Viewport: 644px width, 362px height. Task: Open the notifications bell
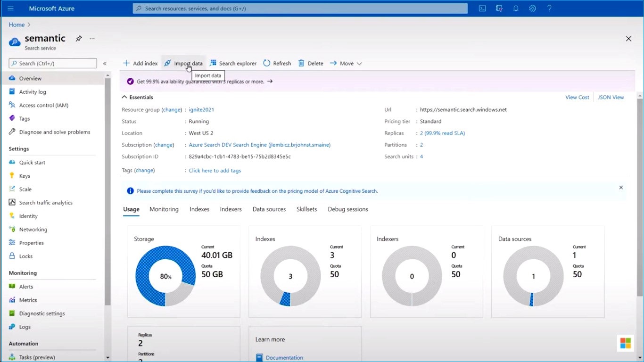coord(516,8)
